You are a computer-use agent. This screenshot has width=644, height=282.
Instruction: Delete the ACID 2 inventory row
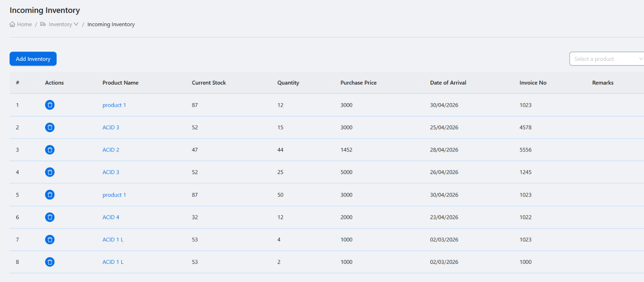tap(50, 150)
